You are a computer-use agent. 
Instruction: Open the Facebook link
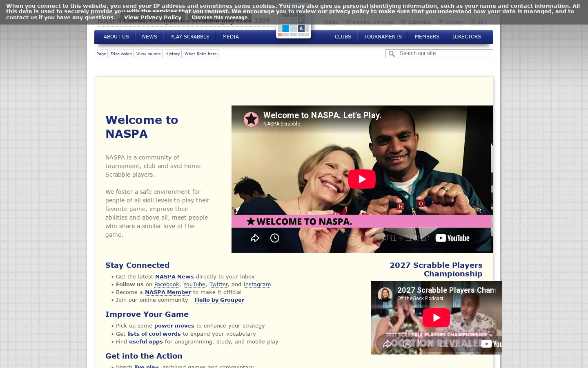[167, 285]
